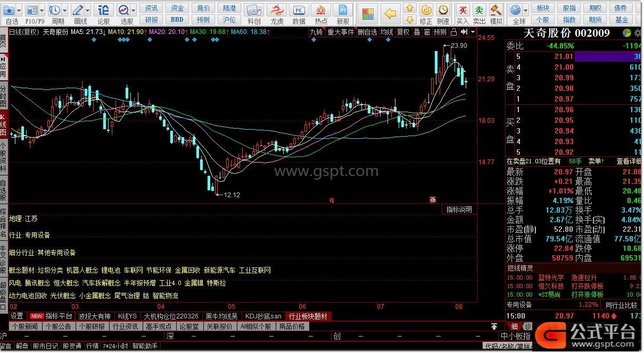Image resolution: width=644 pixels, height=353 pixels.
Task: Click the F10/F9 company info icon
Action: point(32,10)
